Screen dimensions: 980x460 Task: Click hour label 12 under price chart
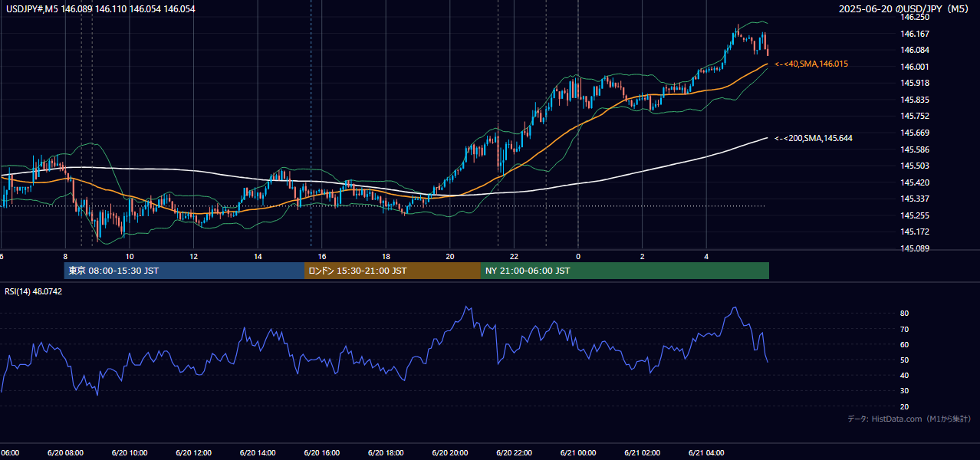click(194, 256)
